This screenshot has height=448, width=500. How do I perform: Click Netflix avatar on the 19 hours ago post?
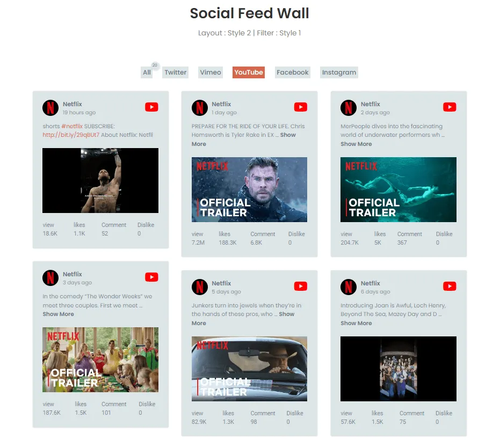[x=50, y=108]
